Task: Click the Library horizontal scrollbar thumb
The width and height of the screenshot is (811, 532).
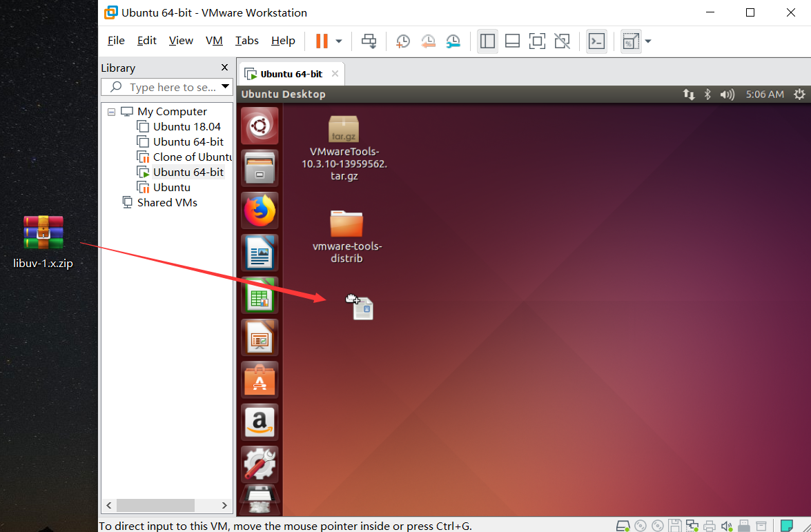Action: (x=155, y=505)
